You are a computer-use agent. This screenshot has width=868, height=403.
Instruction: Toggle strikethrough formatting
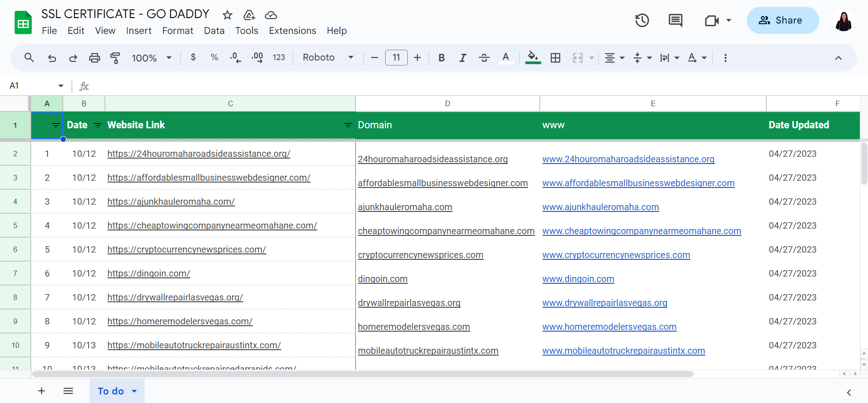[x=484, y=58]
